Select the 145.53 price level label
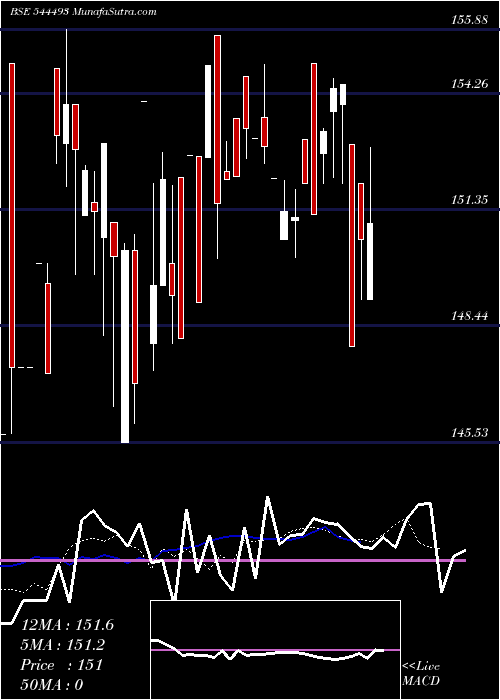The image size is (500, 700). coord(470,432)
